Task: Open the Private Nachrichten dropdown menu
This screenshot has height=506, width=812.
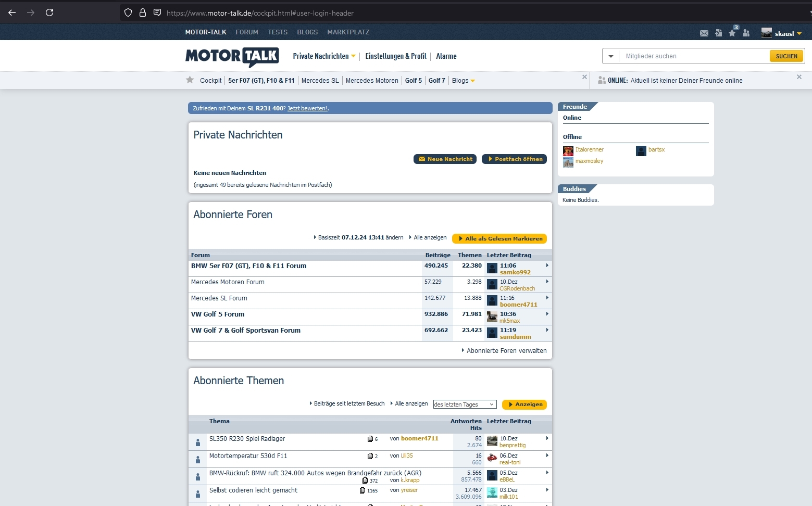Action: [353, 56]
